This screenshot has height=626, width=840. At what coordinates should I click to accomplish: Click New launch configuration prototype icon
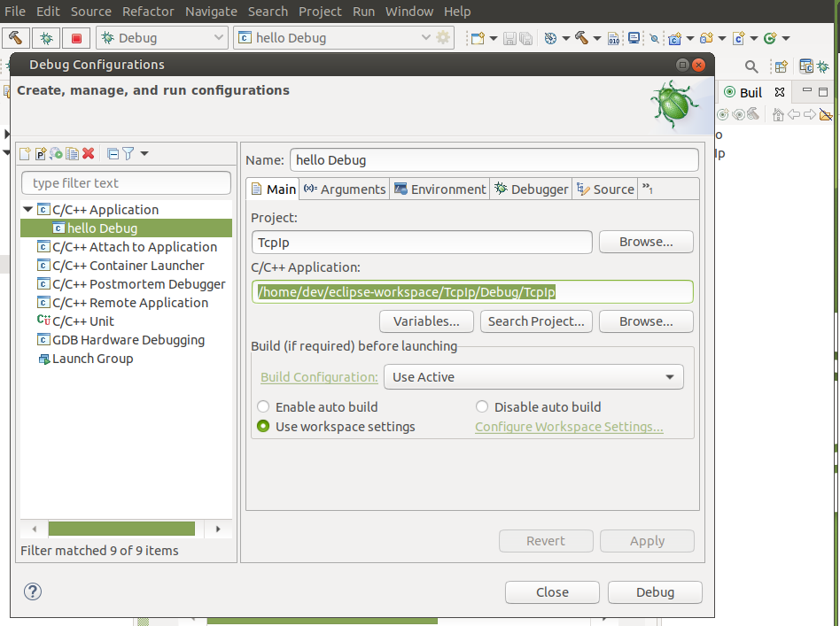tap(41, 154)
